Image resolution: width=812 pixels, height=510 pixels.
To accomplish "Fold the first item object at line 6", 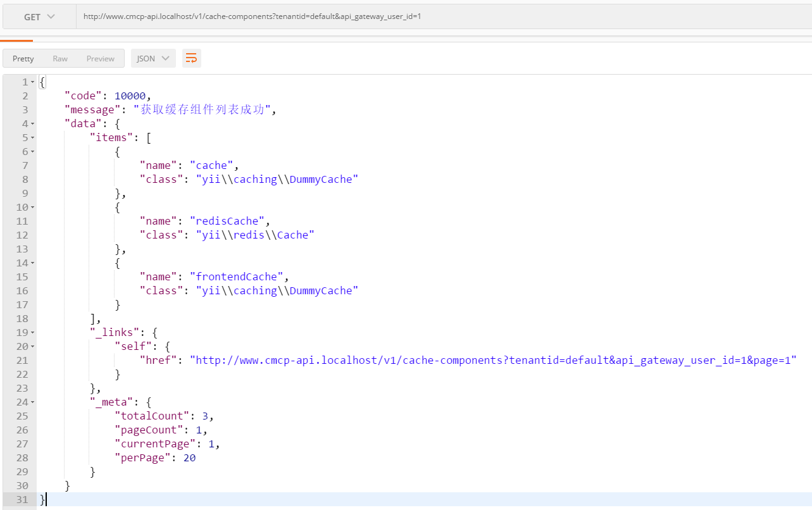I will [32, 152].
